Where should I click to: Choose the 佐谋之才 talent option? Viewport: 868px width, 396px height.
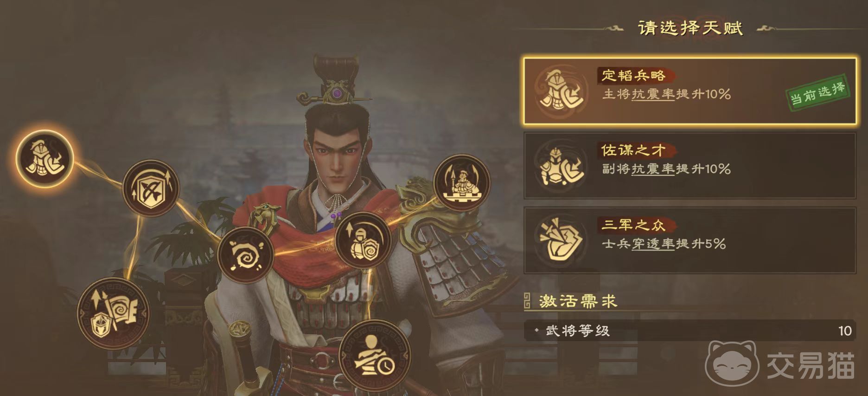[x=690, y=166]
